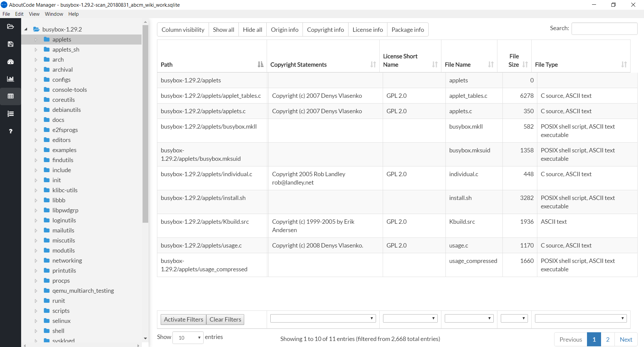
Task: Go to the Next page
Action: point(626,339)
